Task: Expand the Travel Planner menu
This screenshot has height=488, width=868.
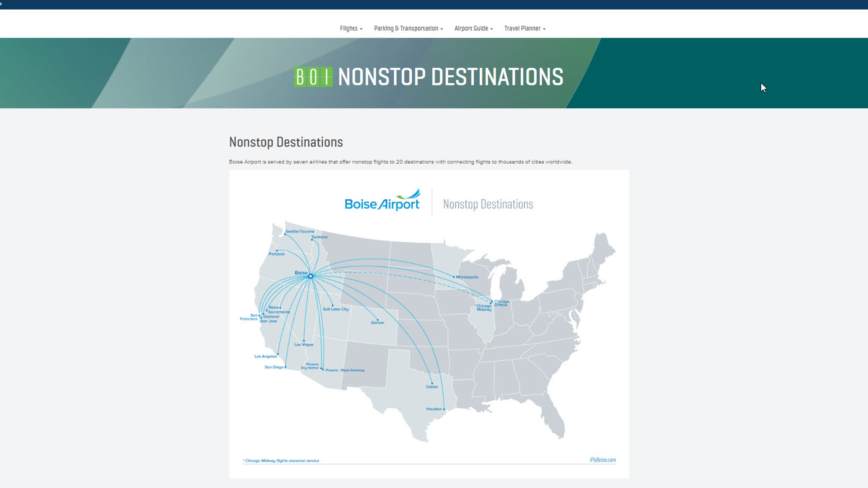Action: tap(525, 28)
